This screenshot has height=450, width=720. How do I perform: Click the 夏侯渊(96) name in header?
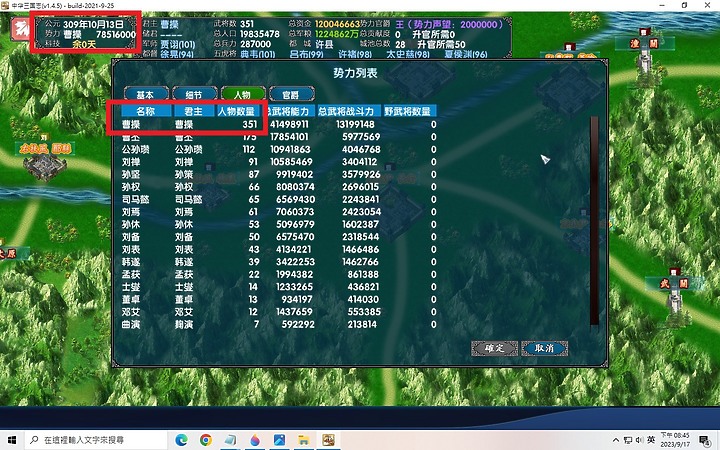click(x=466, y=54)
